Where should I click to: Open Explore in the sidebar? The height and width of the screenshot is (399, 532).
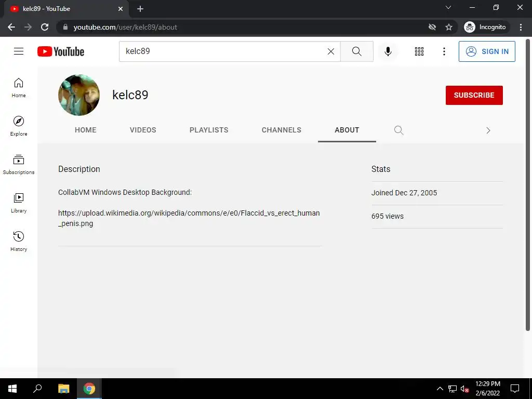pos(19,126)
